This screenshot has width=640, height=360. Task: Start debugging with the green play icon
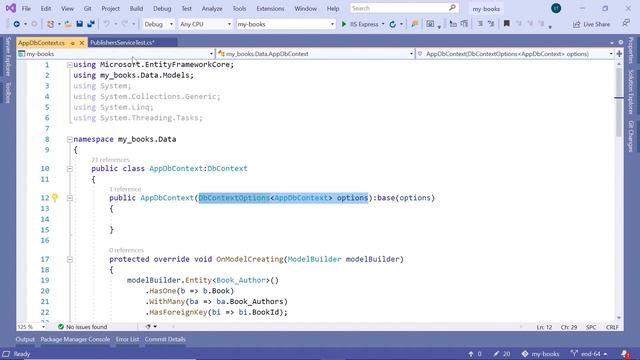(x=344, y=24)
